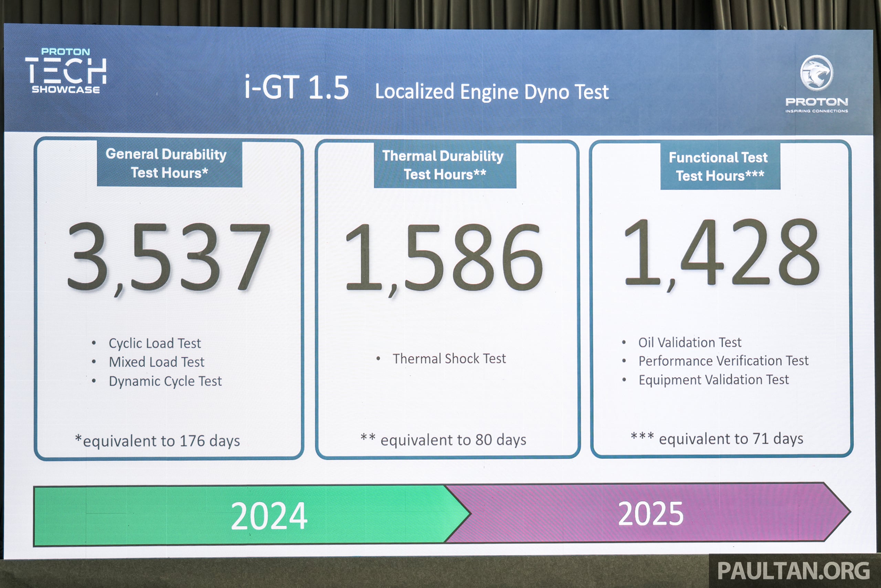Select the Thermal Shock Test bullet
Image resolution: width=881 pixels, height=588 pixels.
coord(449,358)
